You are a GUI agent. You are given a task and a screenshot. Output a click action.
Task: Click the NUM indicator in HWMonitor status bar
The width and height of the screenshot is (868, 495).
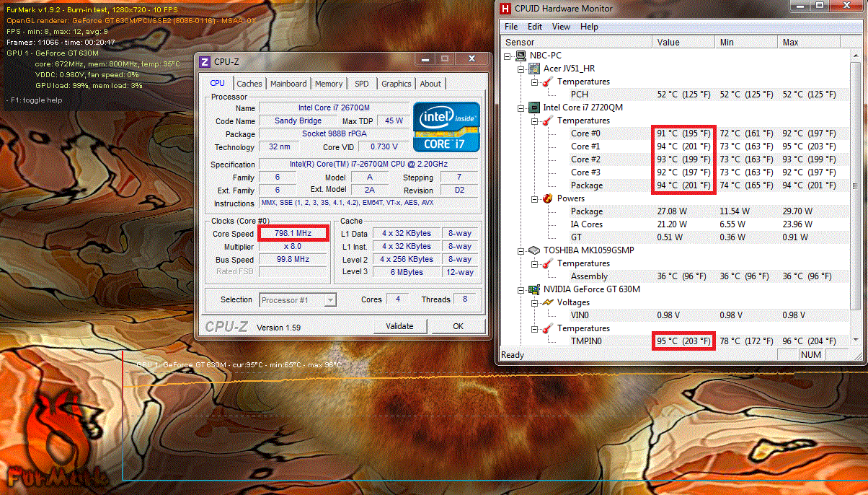pos(810,354)
